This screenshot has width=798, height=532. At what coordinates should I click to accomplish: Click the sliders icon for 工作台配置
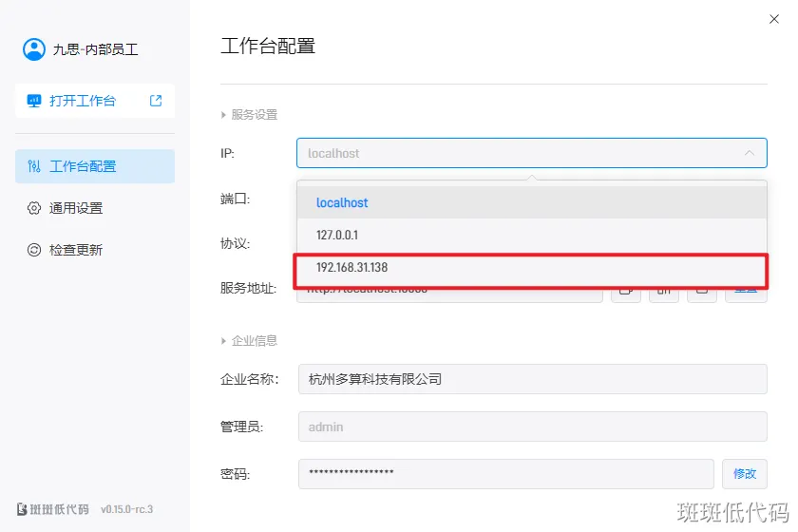(x=34, y=166)
